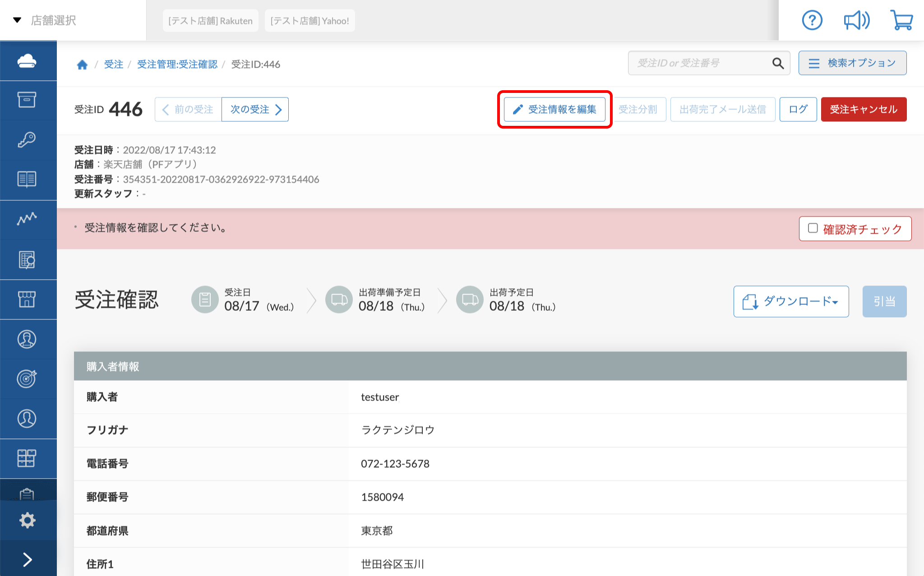Click the search magnifier icon
Viewport: 924px width, 576px height.
coord(778,63)
